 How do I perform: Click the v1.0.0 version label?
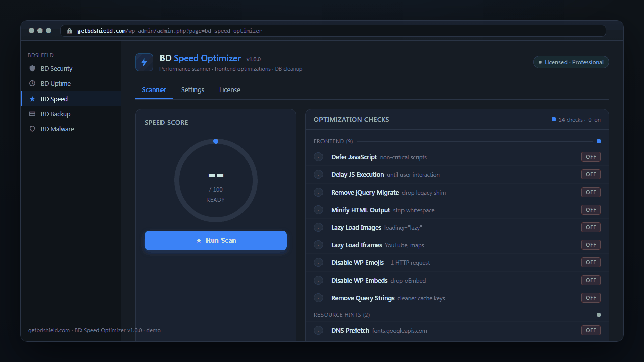254,59
